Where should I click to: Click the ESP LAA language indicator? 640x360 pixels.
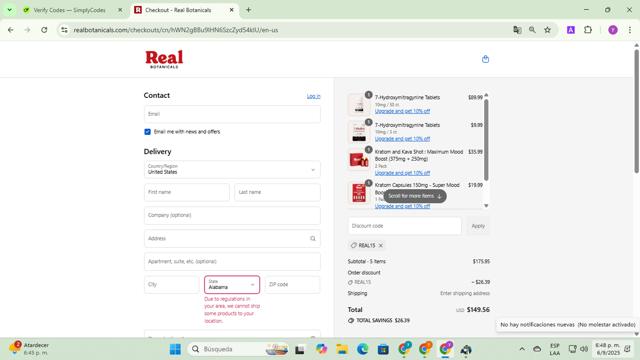(555, 349)
